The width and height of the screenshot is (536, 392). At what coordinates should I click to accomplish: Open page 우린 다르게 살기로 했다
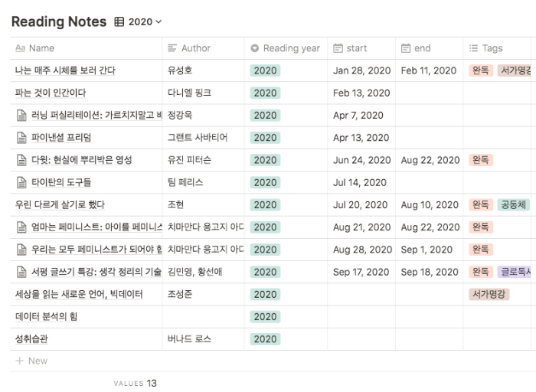[x=60, y=204]
